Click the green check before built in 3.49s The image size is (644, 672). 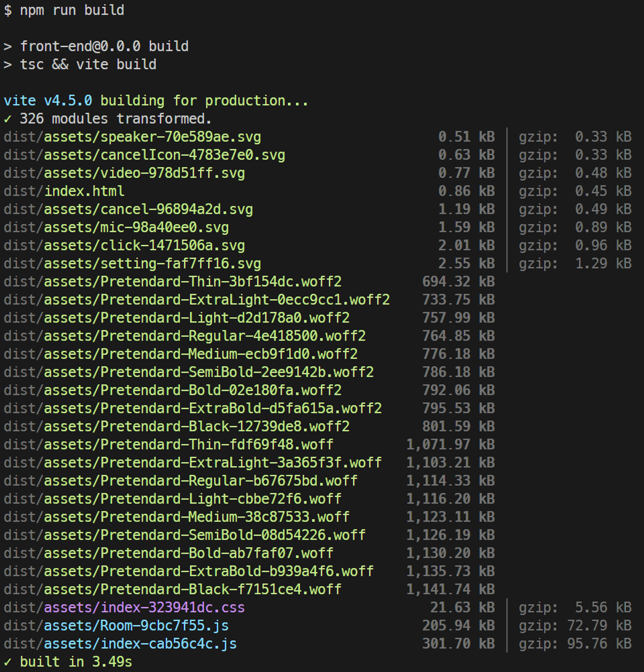coord(7,662)
